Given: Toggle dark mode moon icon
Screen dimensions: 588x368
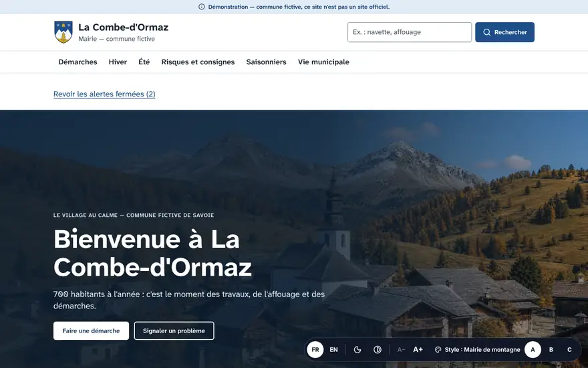Looking at the screenshot, I should 357,349.
